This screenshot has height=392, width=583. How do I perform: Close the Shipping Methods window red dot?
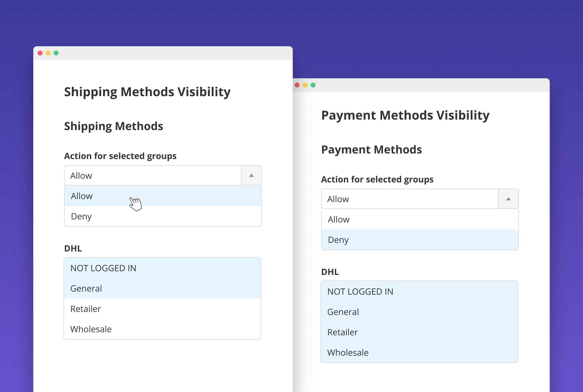(x=40, y=53)
